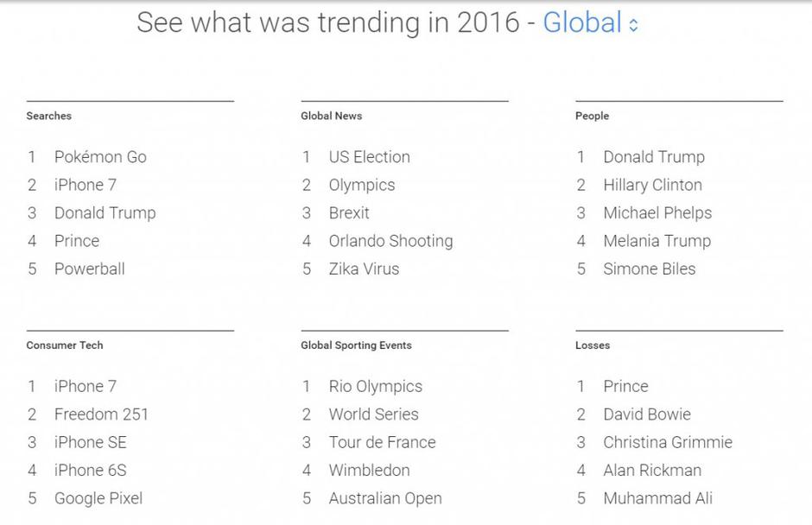Image resolution: width=812 pixels, height=525 pixels.
Task: Select Brexit in Global News
Action: tap(349, 213)
